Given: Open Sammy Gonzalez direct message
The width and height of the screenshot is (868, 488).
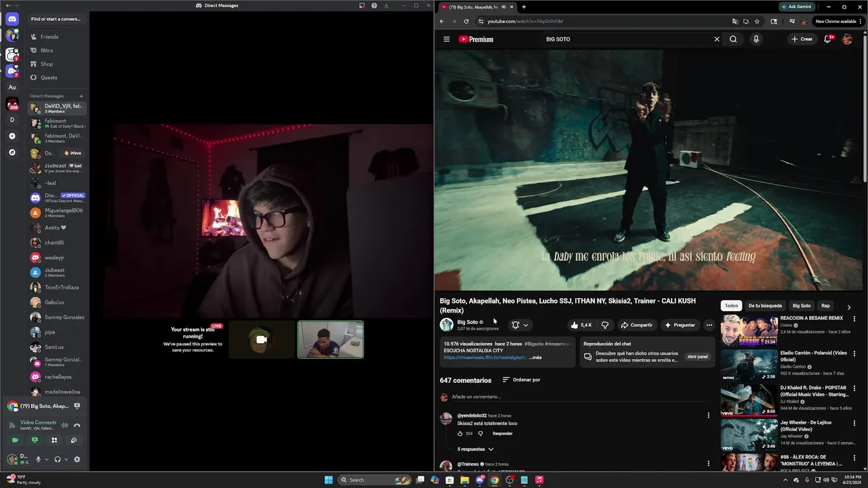Looking at the screenshot, I should pyautogui.click(x=57, y=317).
